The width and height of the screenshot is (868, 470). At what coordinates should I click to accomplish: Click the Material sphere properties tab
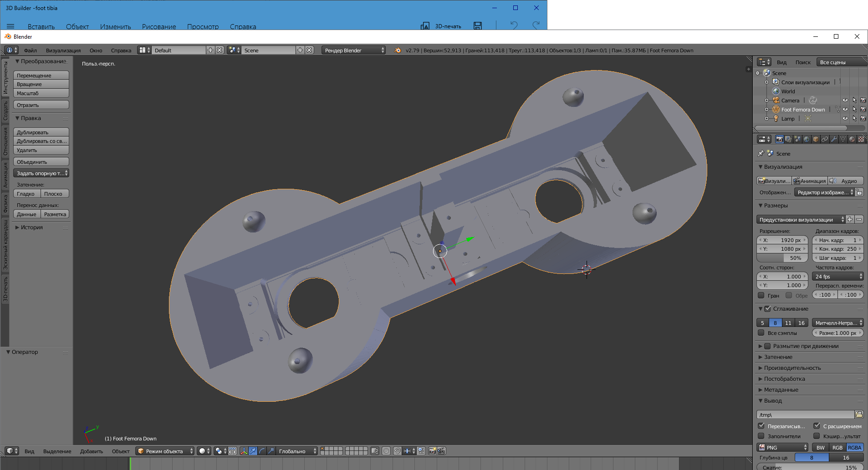pos(852,139)
